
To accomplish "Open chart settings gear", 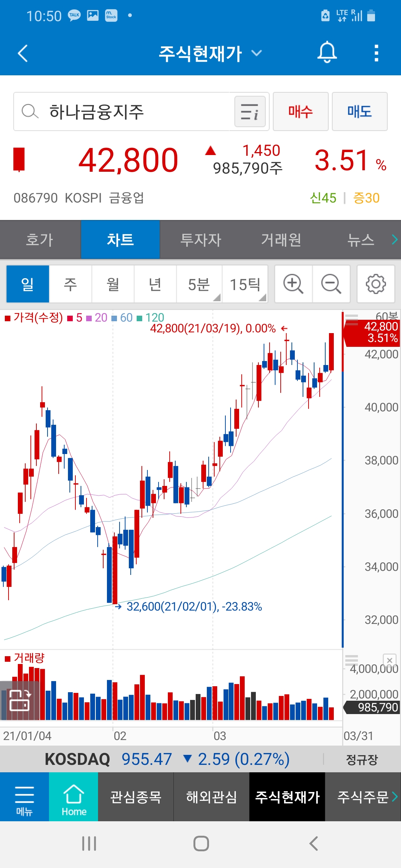I will point(375,284).
